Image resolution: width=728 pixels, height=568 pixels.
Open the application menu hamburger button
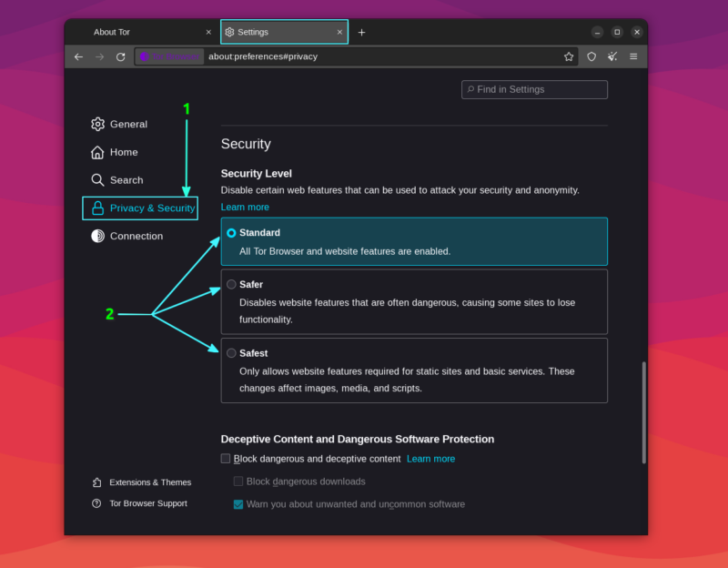[x=634, y=56]
